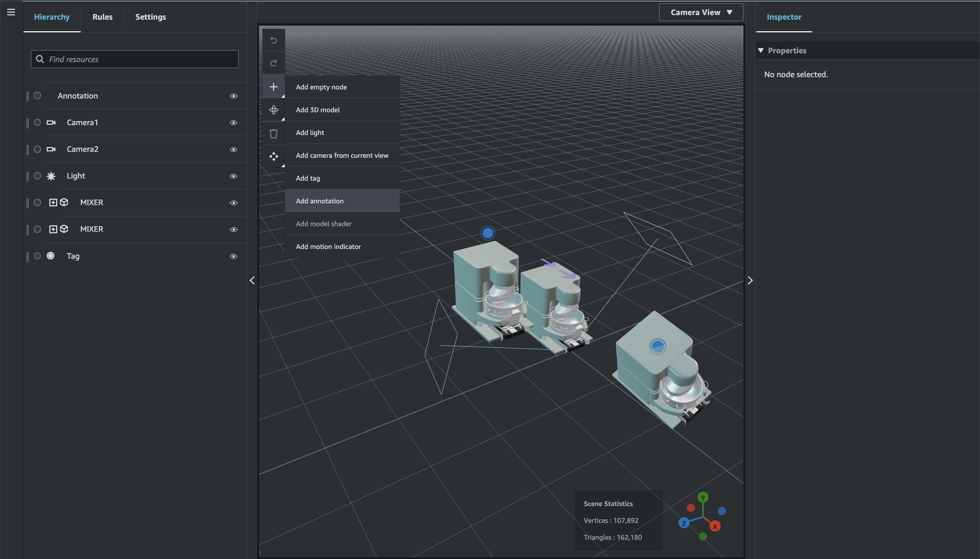Click the redo arrow icon
This screenshot has width=980, height=559.
coord(274,63)
